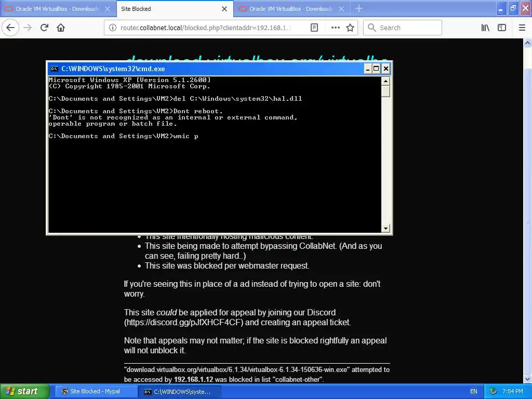
Task: Show sidebars icon in toolbar
Action: point(502,28)
